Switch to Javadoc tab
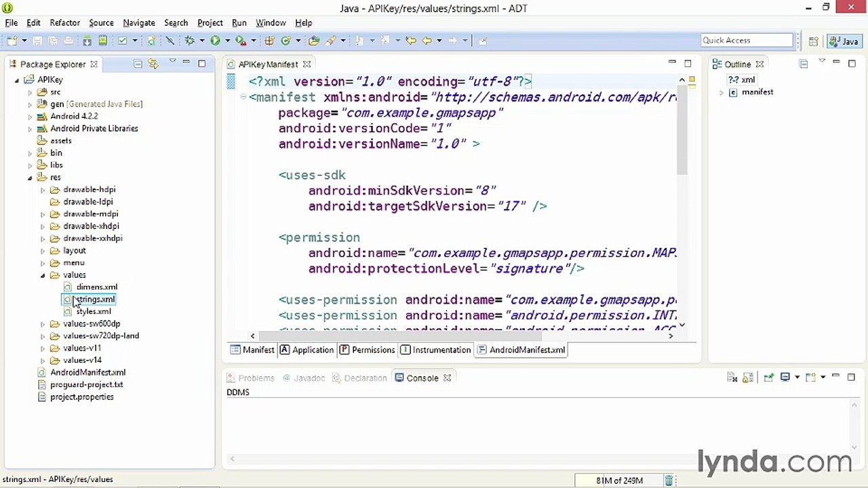The height and width of the screenshot is (488, 868). (303, 378)
